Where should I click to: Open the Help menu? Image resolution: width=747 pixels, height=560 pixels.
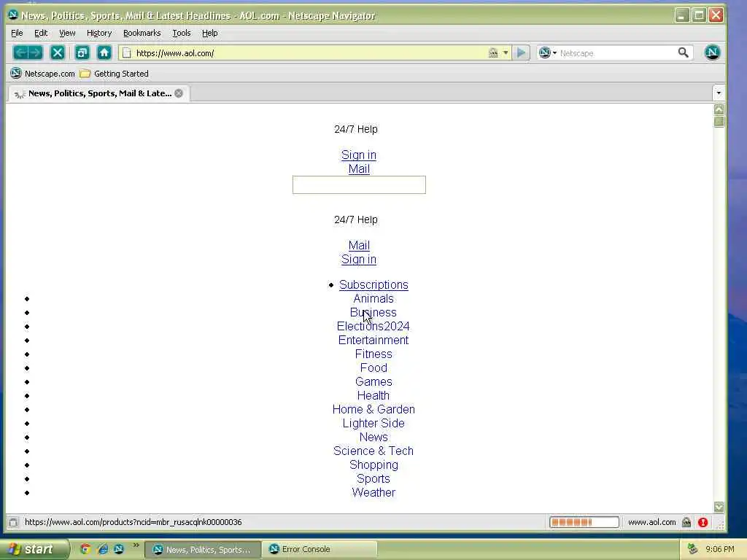[x=209, y=33]
